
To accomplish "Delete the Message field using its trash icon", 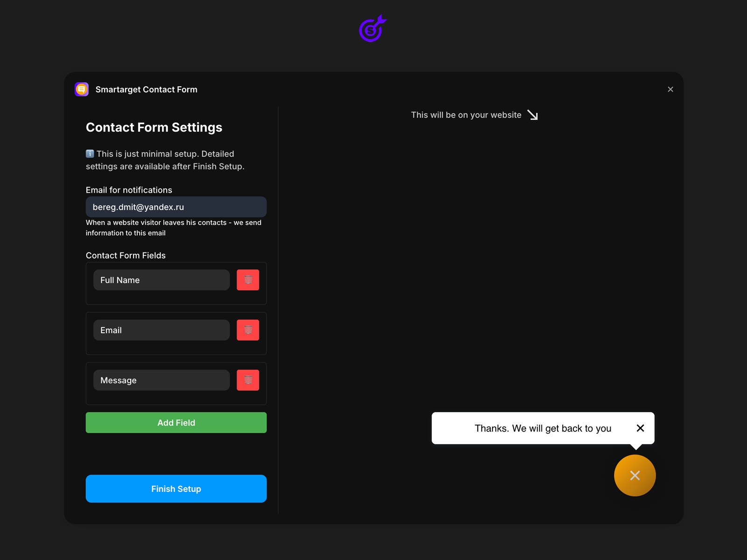I will coord(247,380).
